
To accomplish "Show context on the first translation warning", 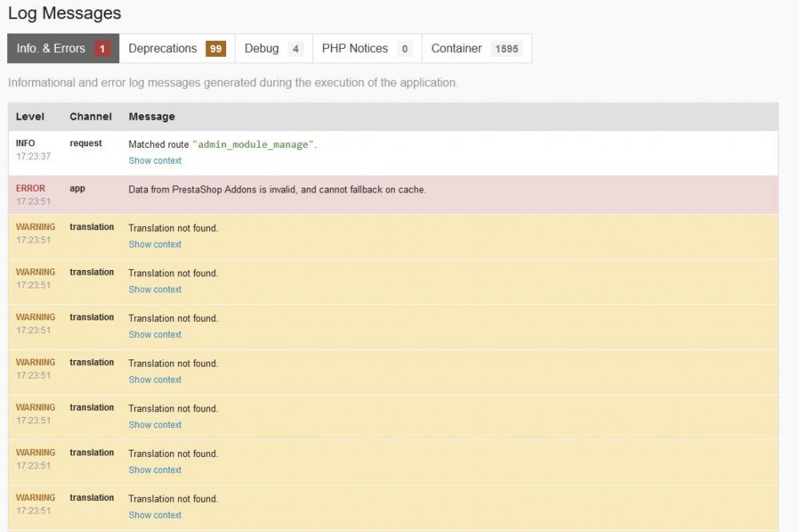I will [x=155, y=244].
